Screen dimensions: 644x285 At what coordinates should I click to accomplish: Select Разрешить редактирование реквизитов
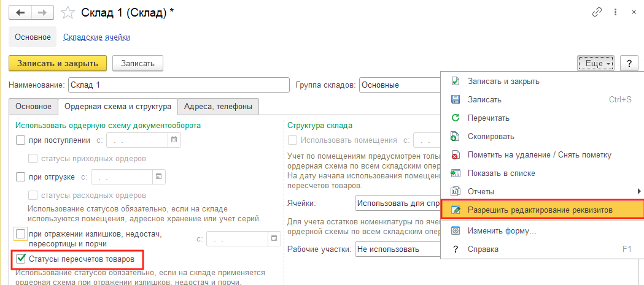pos(542,210)
